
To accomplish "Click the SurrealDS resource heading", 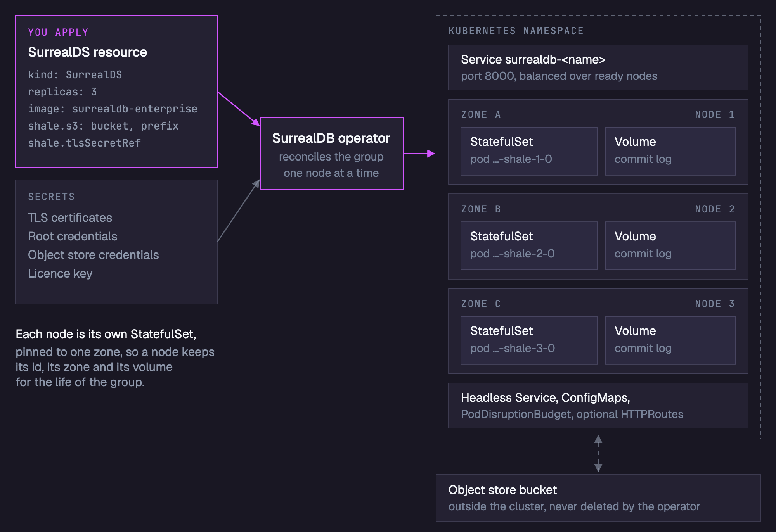I will [x=87, y=52].
